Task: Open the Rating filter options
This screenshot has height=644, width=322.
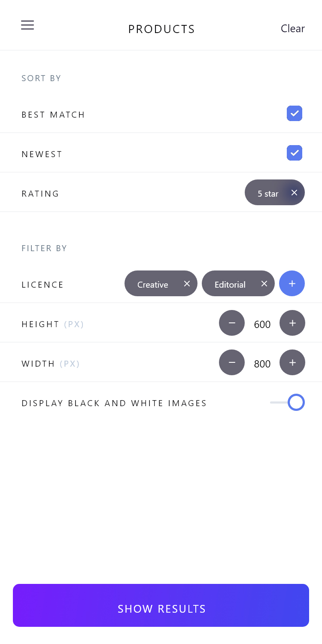Action: click(x=40, y=194)
